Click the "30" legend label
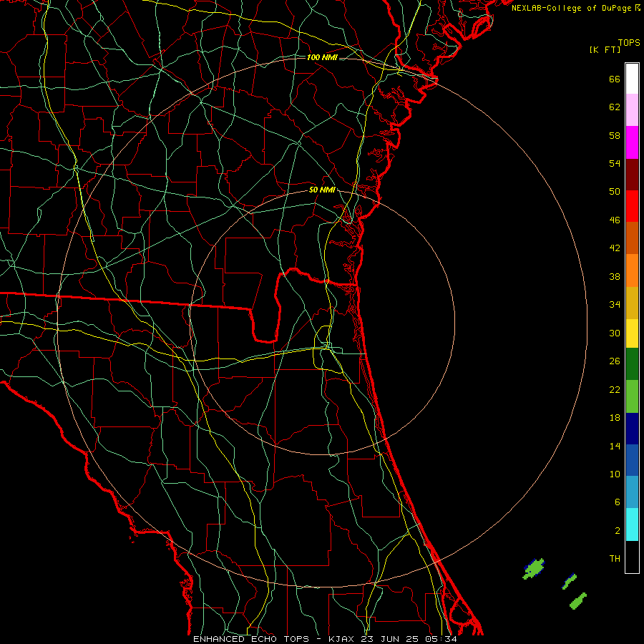 tap(615, 333)
